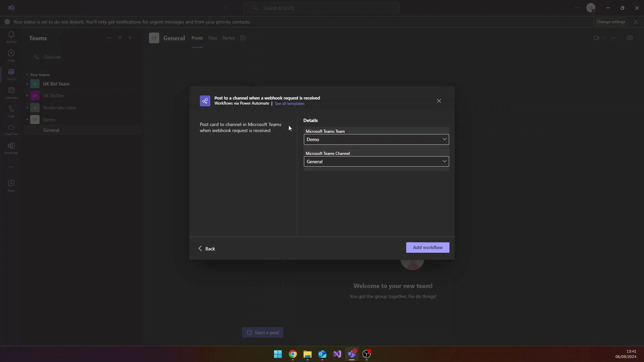The image size is (644, 362).
Task: Open Calendar in the left rail
Action: 11,93
